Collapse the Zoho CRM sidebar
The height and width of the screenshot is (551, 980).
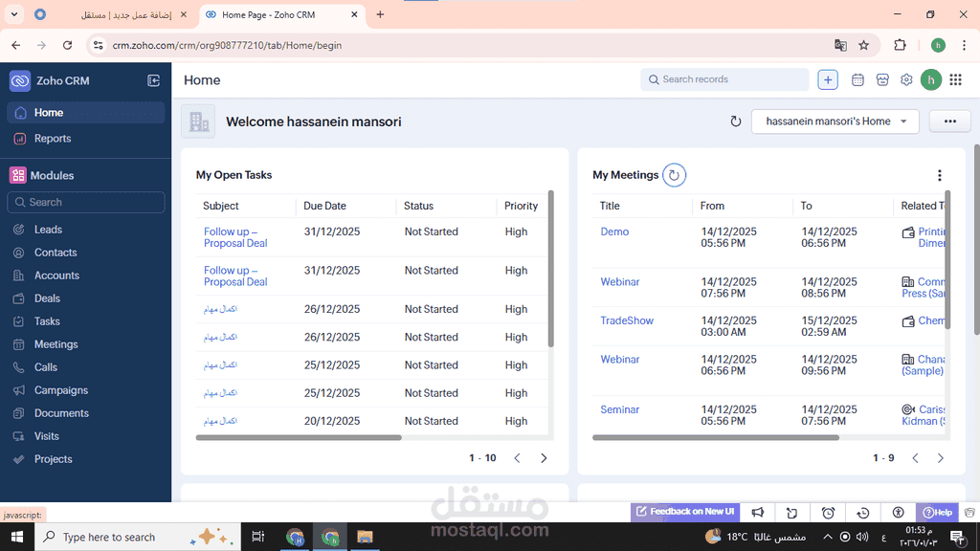coord(154,81)
